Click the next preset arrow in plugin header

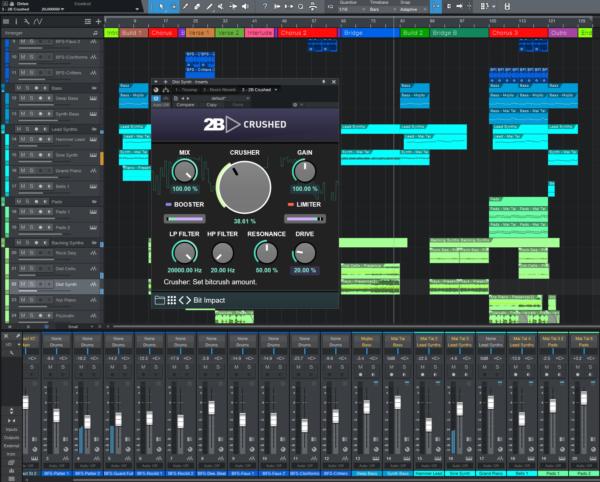pos(188,98)
